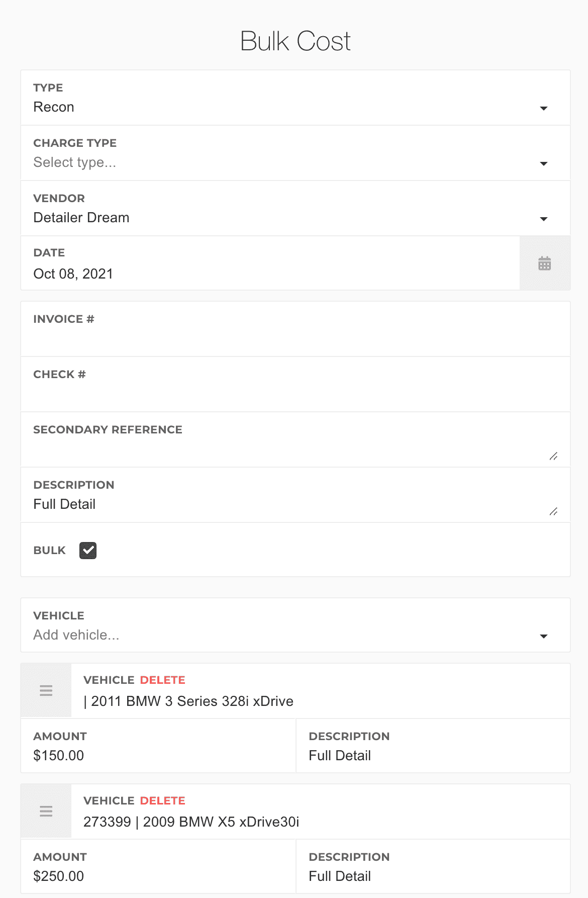The height and width of the screenshot is (898, 588).
Task: Uncheck the Bulk checkbox
Action: 88,551
